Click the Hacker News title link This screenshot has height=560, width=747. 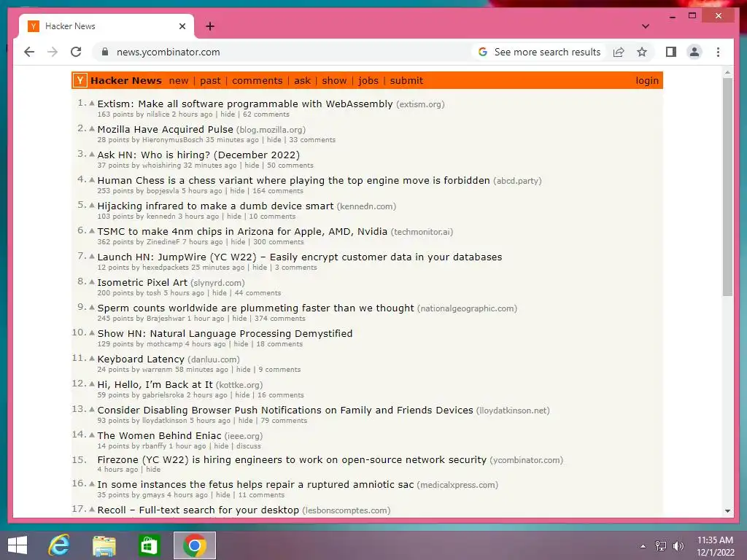125,80
